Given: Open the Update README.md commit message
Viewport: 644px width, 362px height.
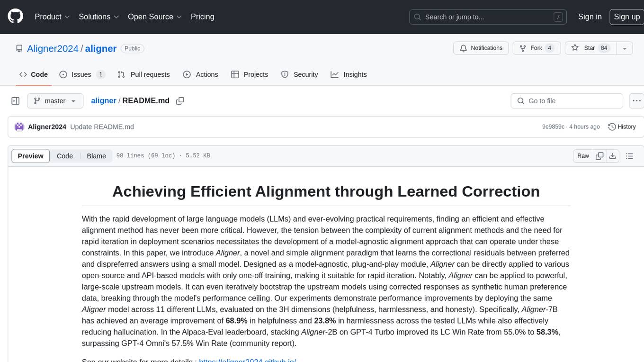Looking at the screenshot, I should (102, 127).
